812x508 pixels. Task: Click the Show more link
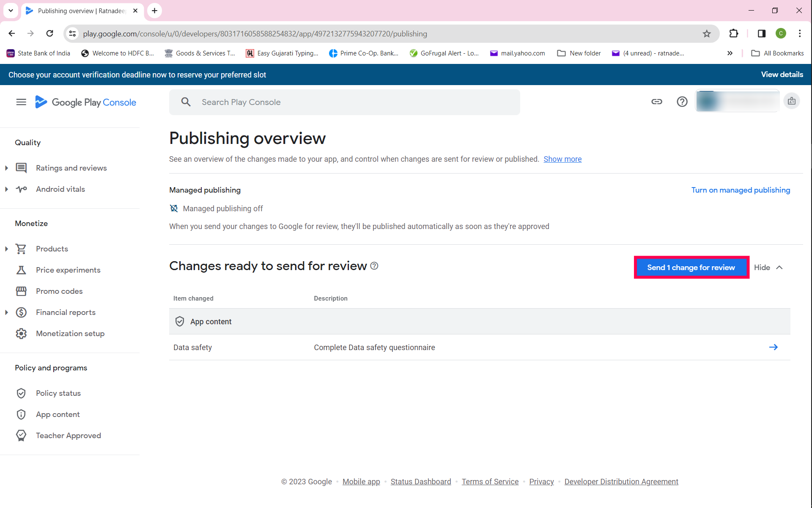tap(562, 159)
